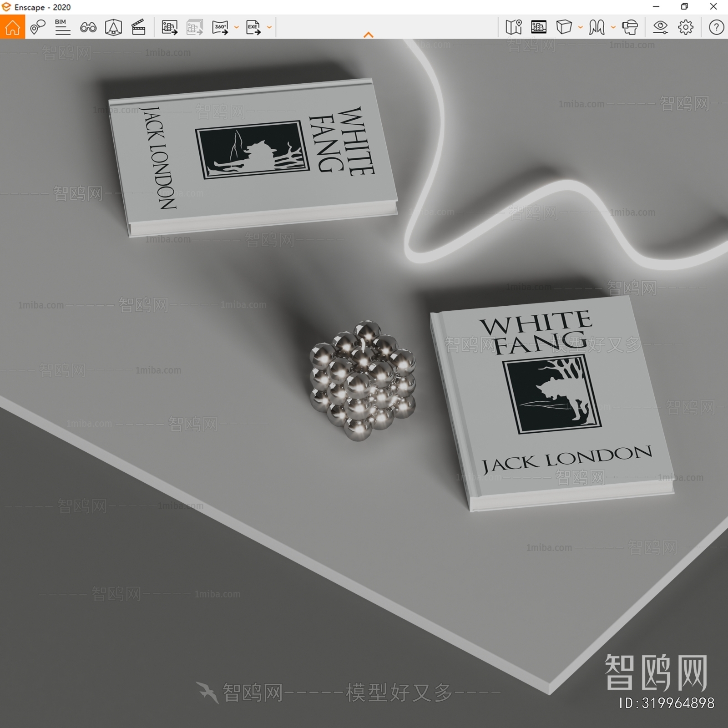Minimize the Enscape window

click(656, 7)
